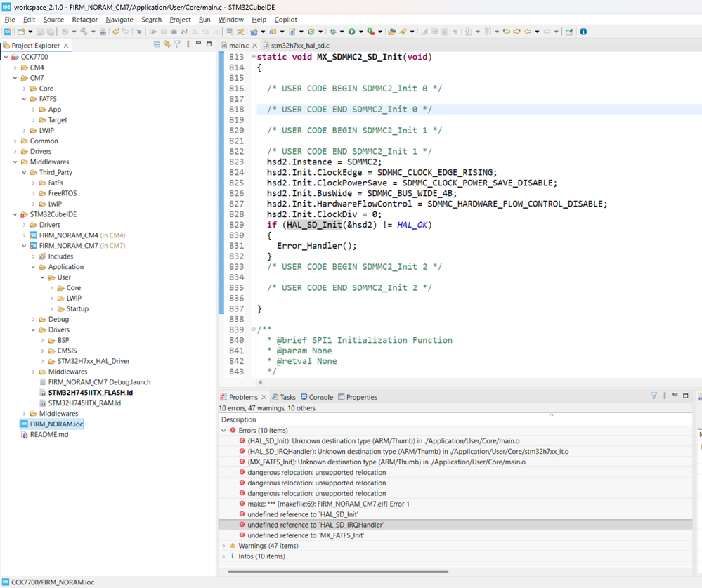The width and height of the screenshot is (702, 588).
Task: Close the Project Explorer view tab
Action: pos(66,46)
